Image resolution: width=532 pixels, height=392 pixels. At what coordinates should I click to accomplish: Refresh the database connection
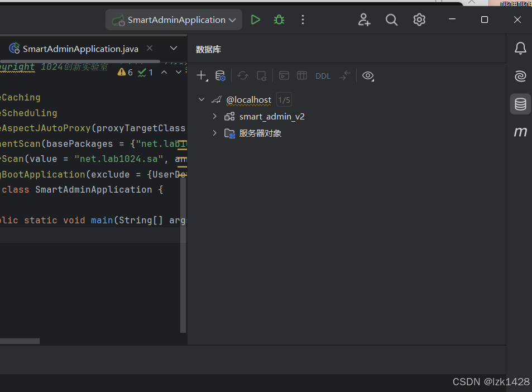(242, 75)
